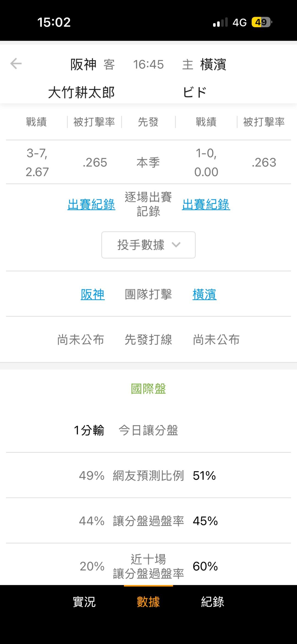Switch to the 紀錄 tab
Image resolution: width=297 pixels, height=644 pixels.
point(213,602)
